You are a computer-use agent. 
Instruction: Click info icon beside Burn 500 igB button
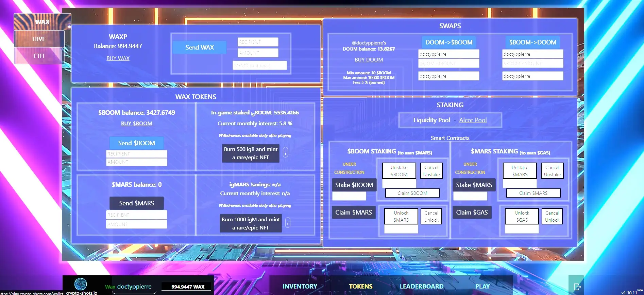pos(285,153)
